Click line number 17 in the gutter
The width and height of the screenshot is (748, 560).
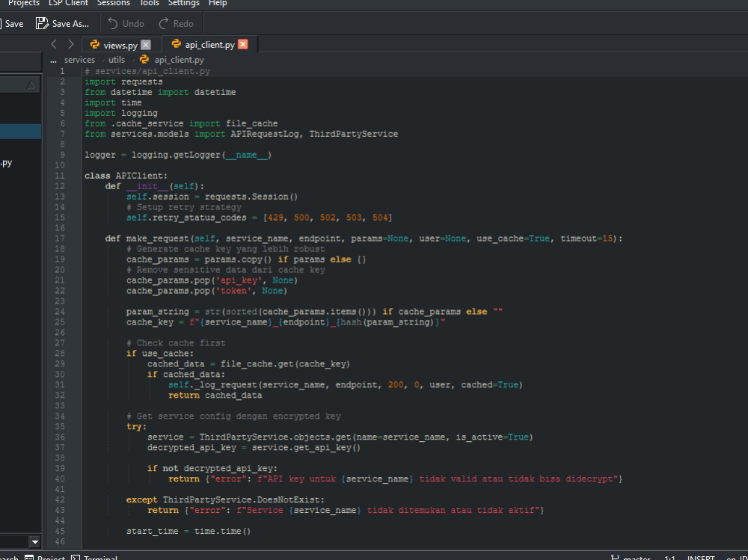[x=60, y=239]
